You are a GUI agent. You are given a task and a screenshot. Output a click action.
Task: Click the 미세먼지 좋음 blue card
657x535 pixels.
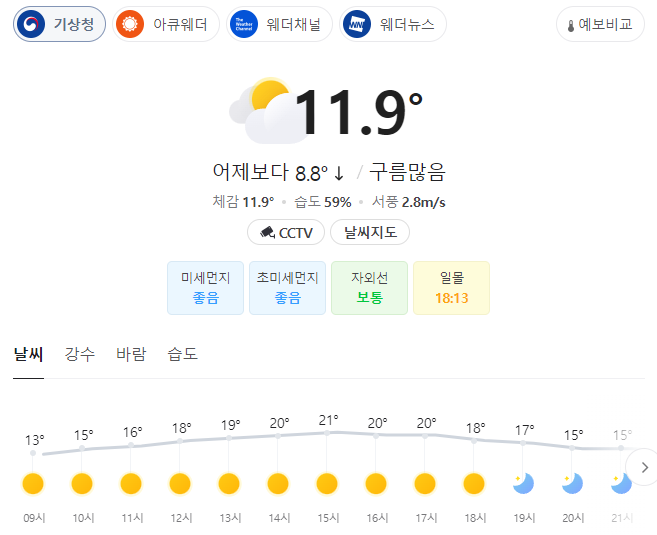pos(205,288)
